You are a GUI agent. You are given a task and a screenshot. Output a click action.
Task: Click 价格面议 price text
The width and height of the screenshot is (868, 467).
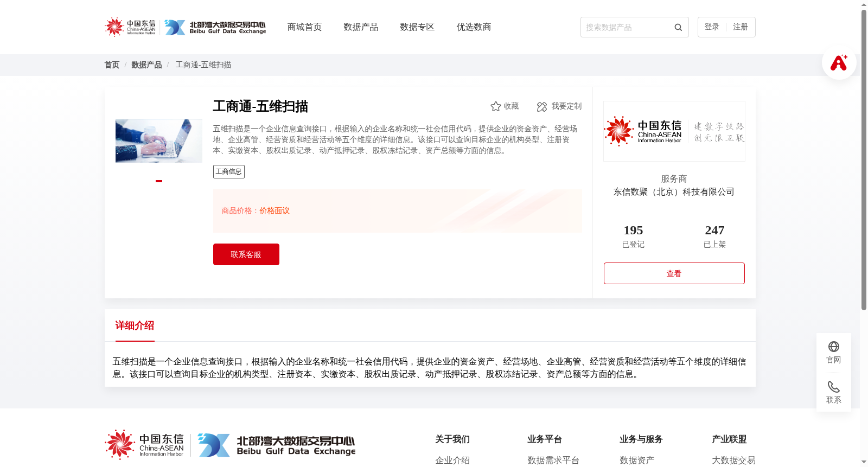[x=275, y=211]
